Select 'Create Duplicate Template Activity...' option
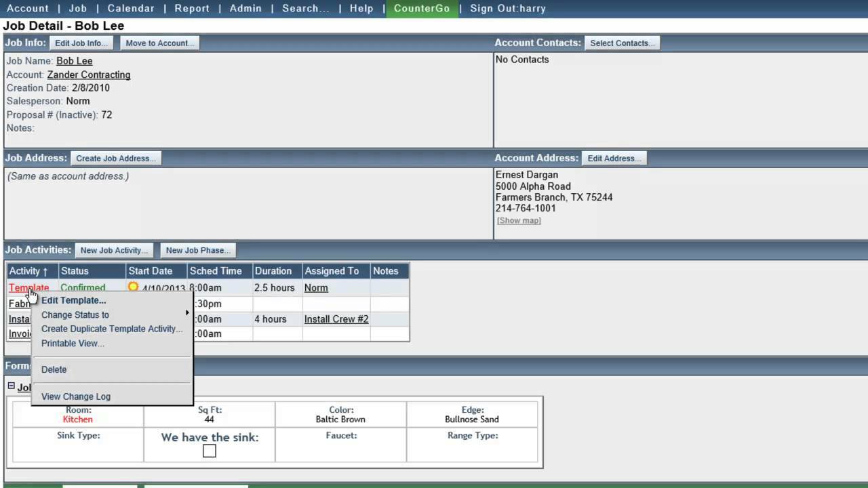 pos(112,329)
